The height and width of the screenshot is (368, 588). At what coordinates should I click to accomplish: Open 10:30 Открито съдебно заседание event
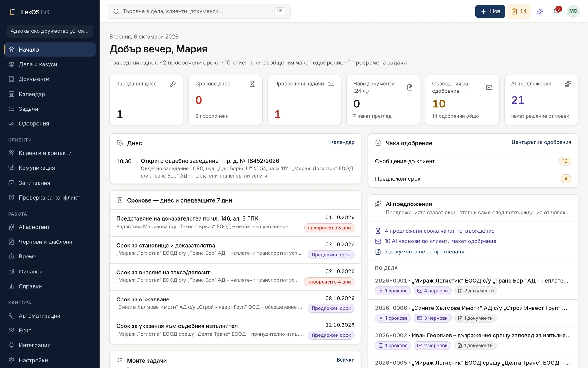[x=235, y=168]
